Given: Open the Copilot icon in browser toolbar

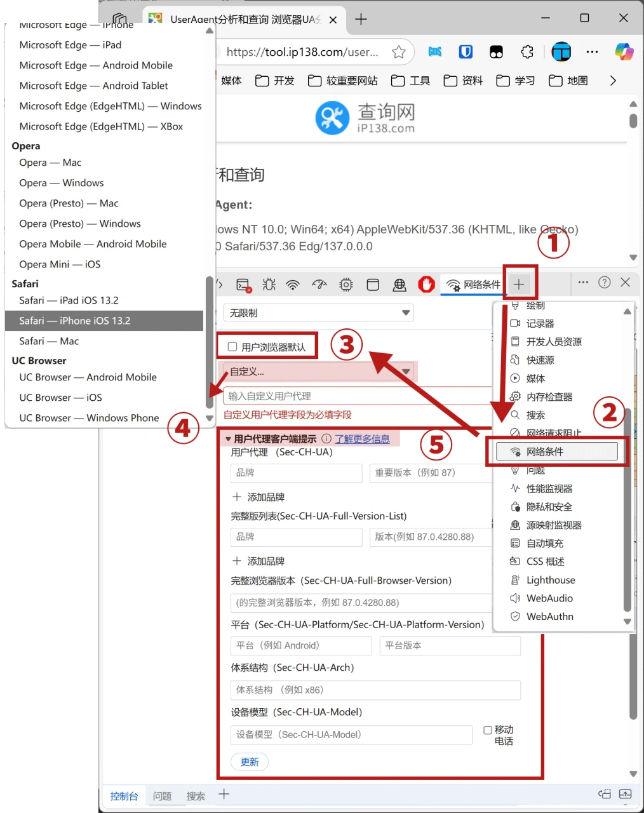Looking at the screenshot, I should 624,52.
